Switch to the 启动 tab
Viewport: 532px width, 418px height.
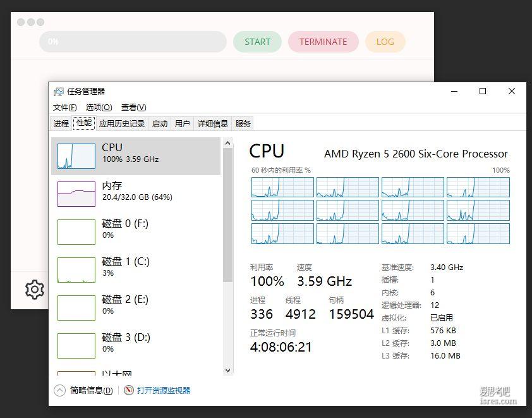click(x=160, y=123)
